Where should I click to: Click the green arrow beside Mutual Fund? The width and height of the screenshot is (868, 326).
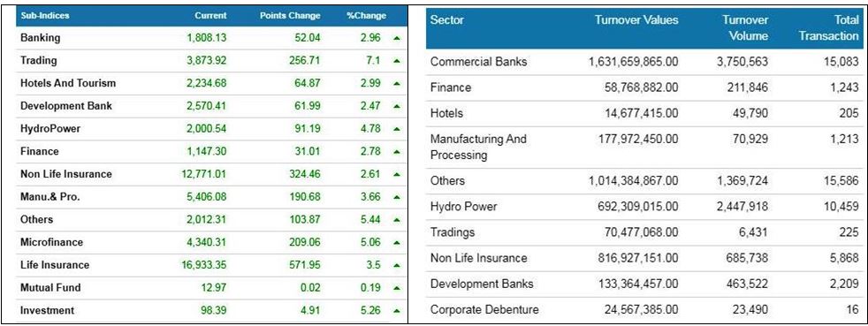(x=396, y=288)
